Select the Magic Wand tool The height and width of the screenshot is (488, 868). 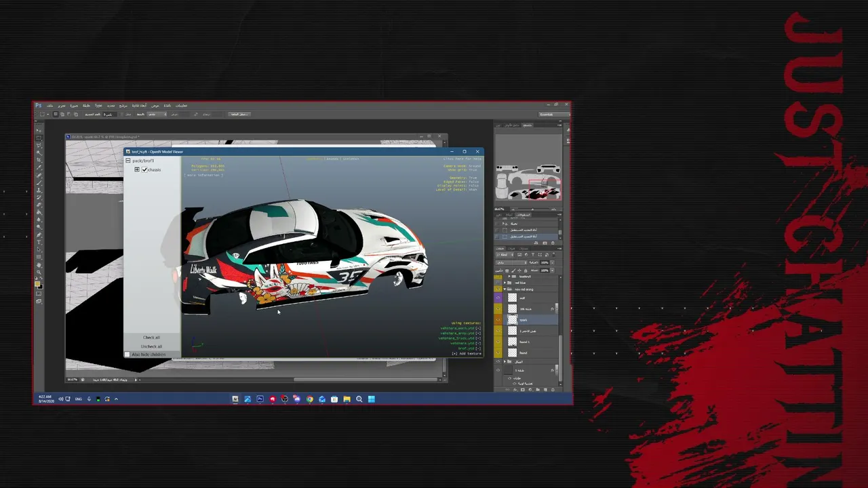[x=39, y=152]
